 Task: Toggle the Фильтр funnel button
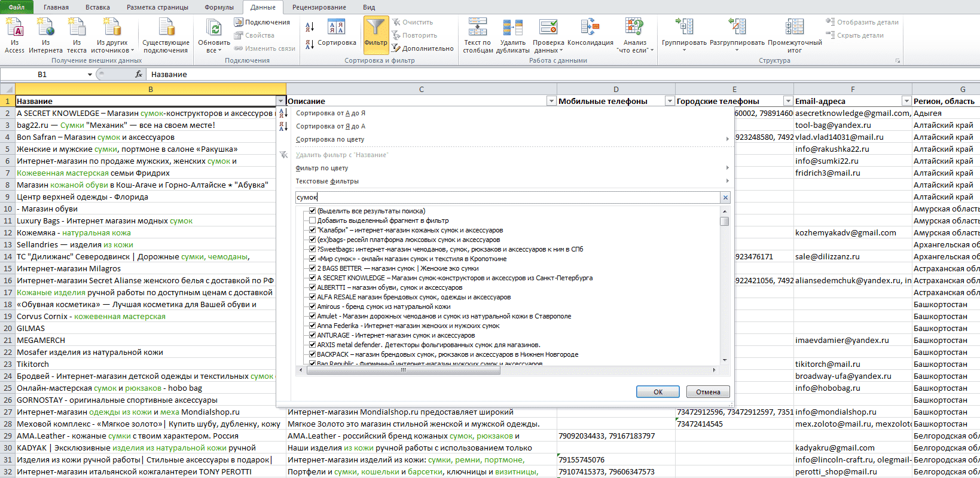tap(375, 35)
